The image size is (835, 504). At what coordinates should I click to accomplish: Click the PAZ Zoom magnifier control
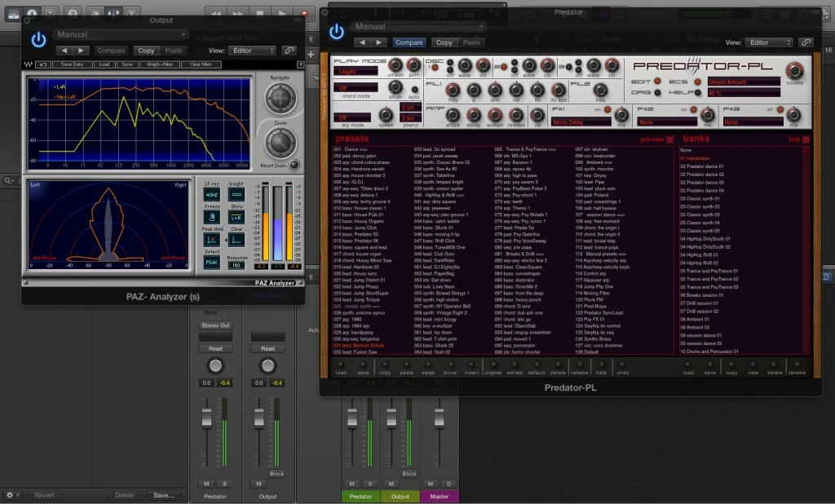tap(281, 142)
